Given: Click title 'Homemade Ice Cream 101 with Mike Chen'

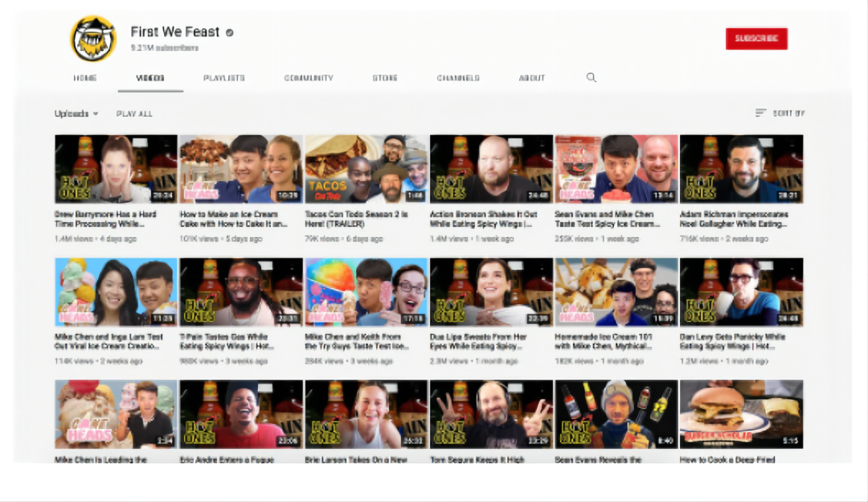Looking at the screenshot, I should 604,341.
